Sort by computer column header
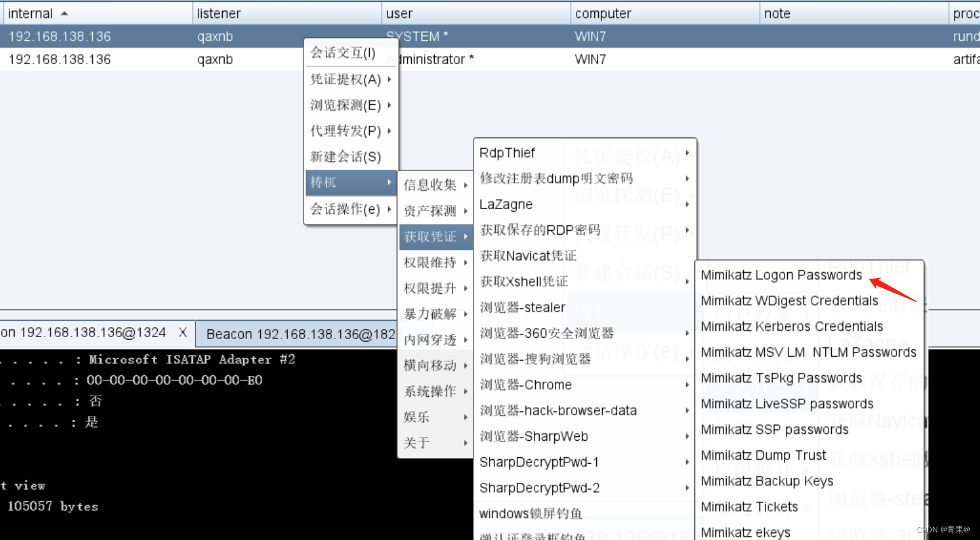 coord(664,13)
